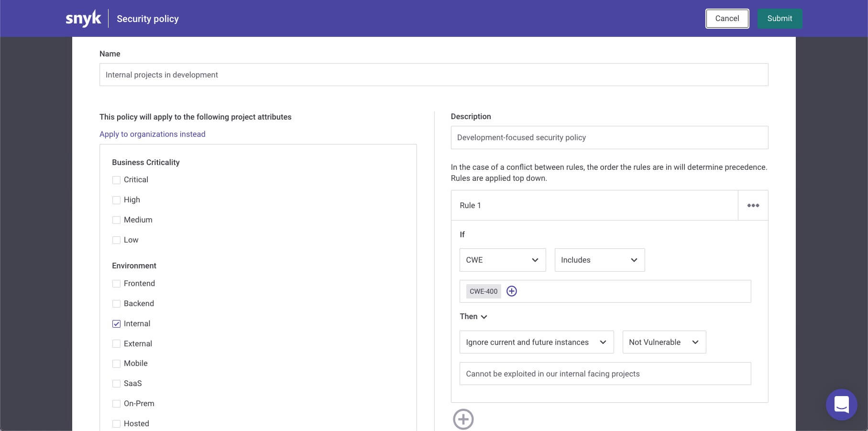Click the CWE values input box
The width and height of the screenshot is (868, 431).
pyautogui.click(x=605, y=291)
